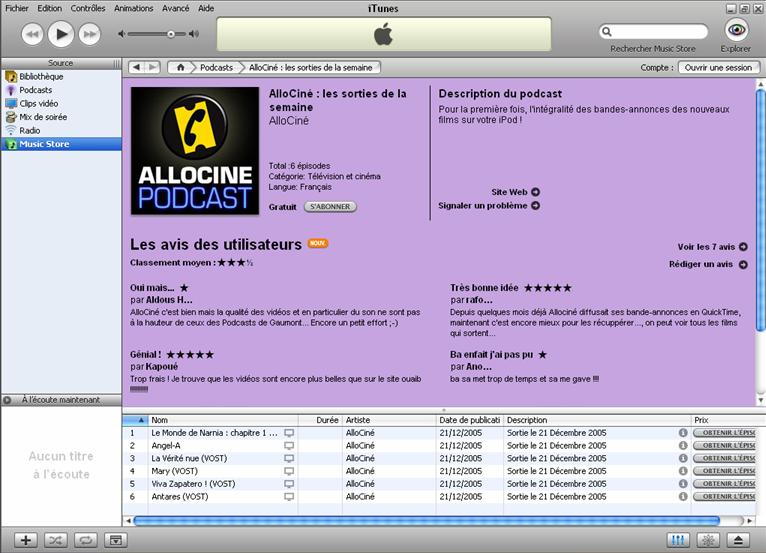Click the store home icon

click(x=180, y=67)
